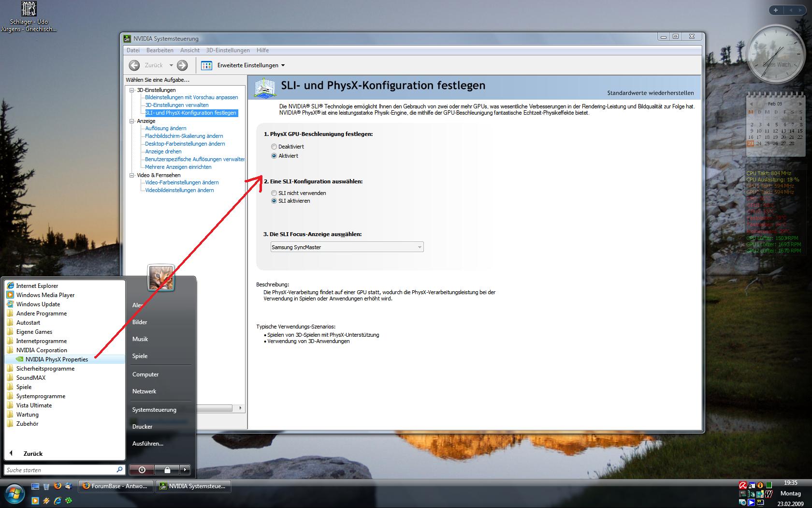
Task: Open Mehrere Anzeigen einrichten link
Action: (x=178, y=167)
